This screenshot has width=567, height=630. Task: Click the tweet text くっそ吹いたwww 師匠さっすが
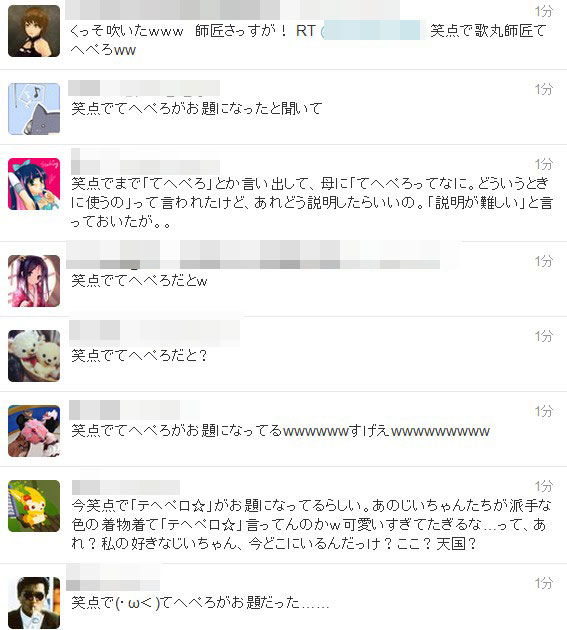178,31
